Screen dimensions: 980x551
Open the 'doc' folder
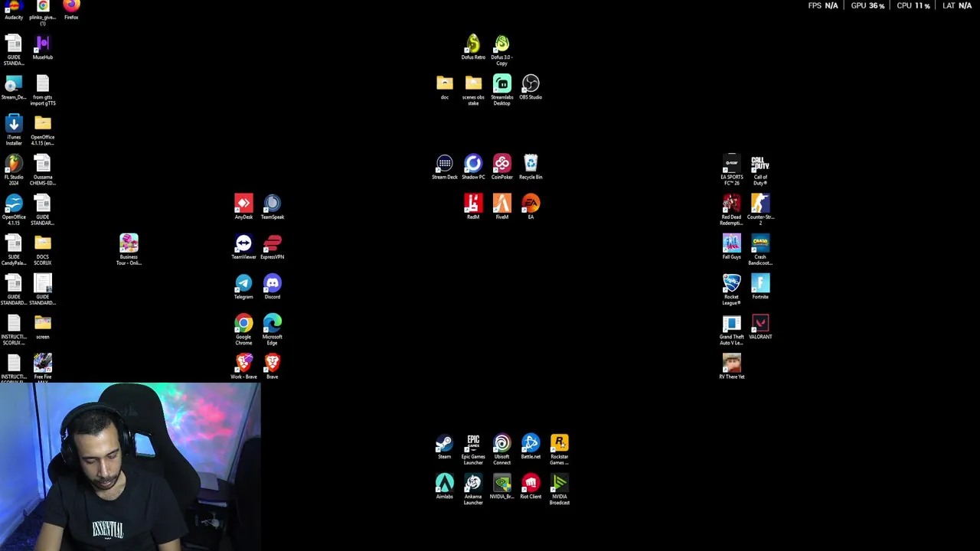point(445,86)
